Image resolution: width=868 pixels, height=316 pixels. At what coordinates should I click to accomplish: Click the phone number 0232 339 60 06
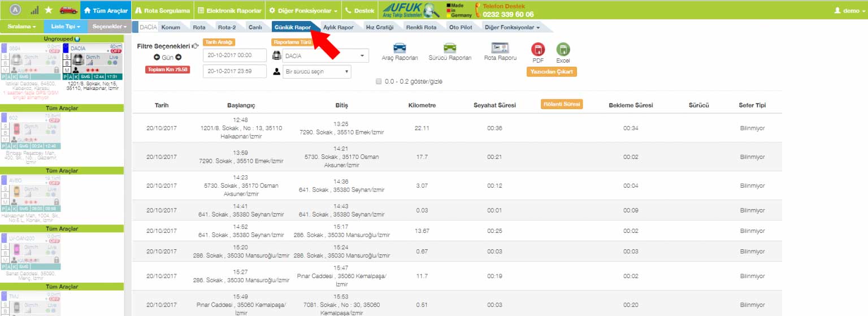tap(508, 14)
